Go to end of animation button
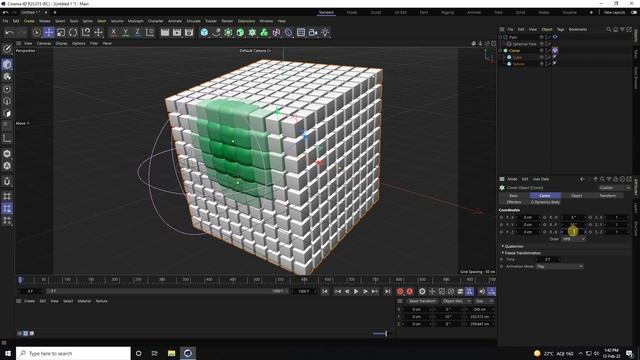Screen dimensions: 640x360 pyautogui.click(x=387, y=291)
